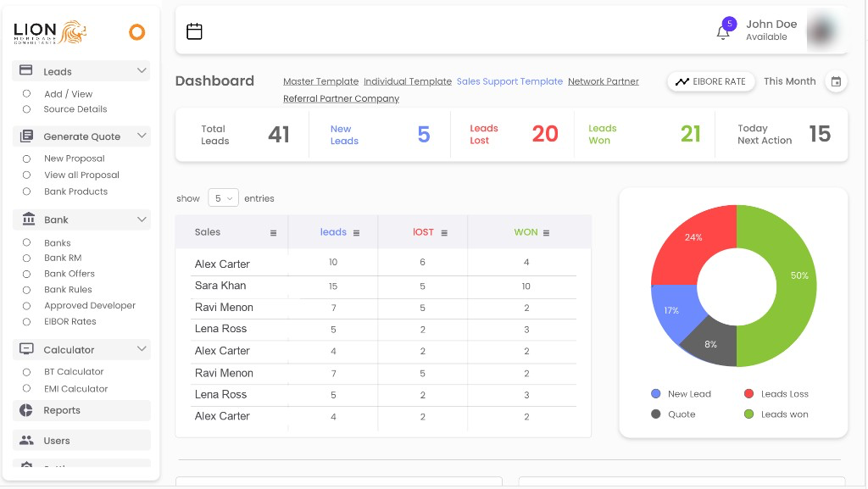The width and height of the screenshot is (868, 489).
Task: Click the trend line icon in EIBORE RATE
Action: click(x=682, y=82)
